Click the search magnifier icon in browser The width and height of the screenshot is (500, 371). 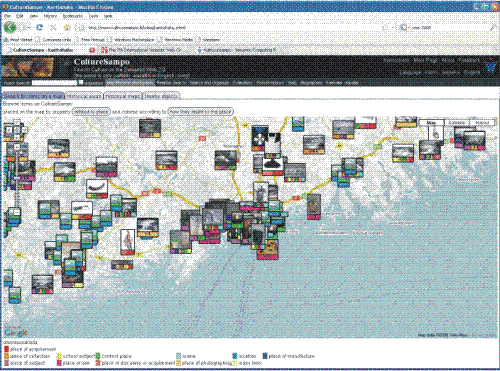tap(493, 27)
